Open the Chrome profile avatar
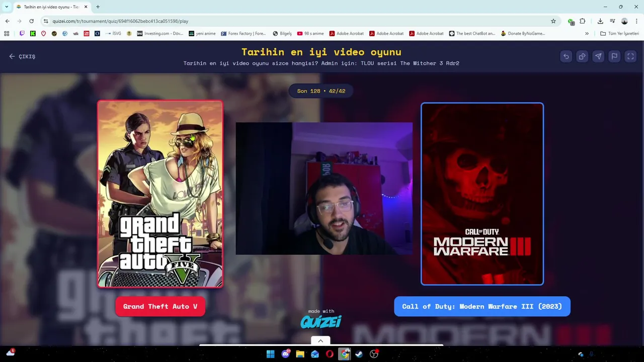The height and width of the screenshot is (362, 644). click(x=624, y=21)
